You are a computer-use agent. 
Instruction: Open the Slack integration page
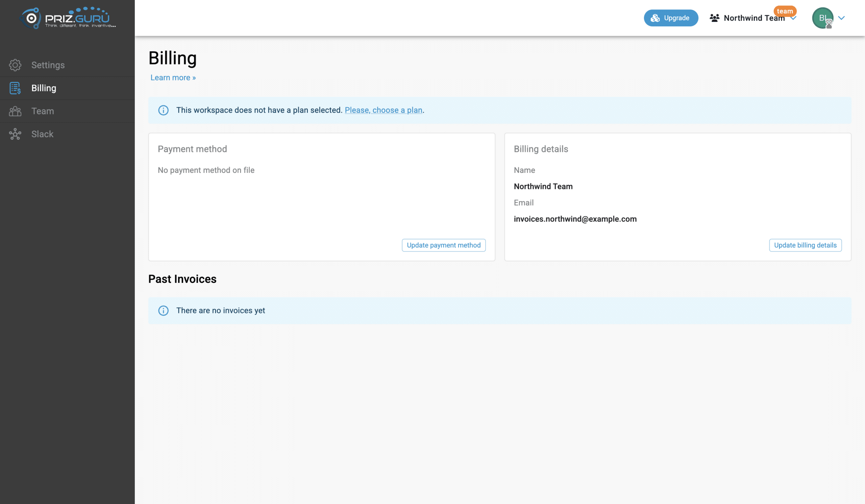[67, 134]
